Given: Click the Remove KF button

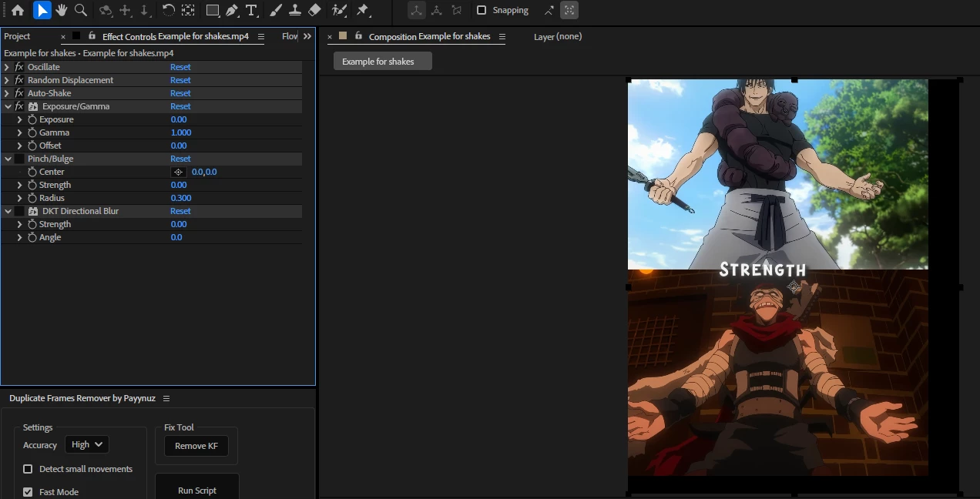Looking at the screenshot, I should tap(196, 446).
